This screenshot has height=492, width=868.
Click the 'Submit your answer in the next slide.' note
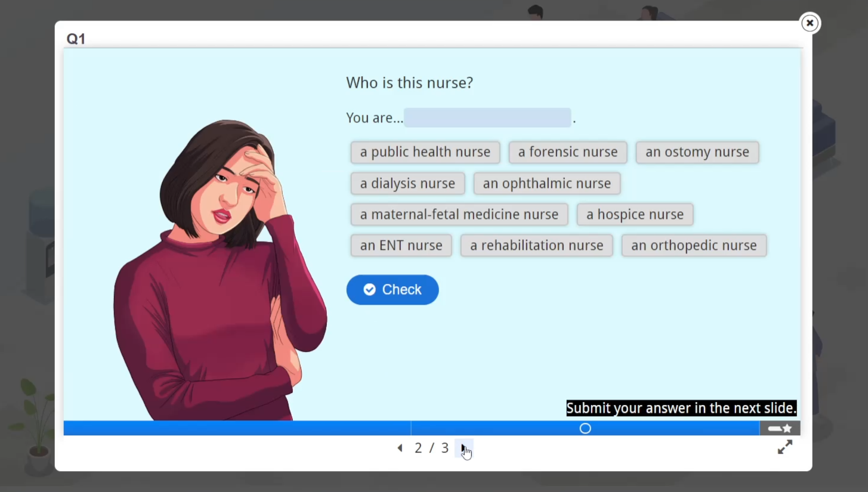pyautogui.click(x=681, y=408)
